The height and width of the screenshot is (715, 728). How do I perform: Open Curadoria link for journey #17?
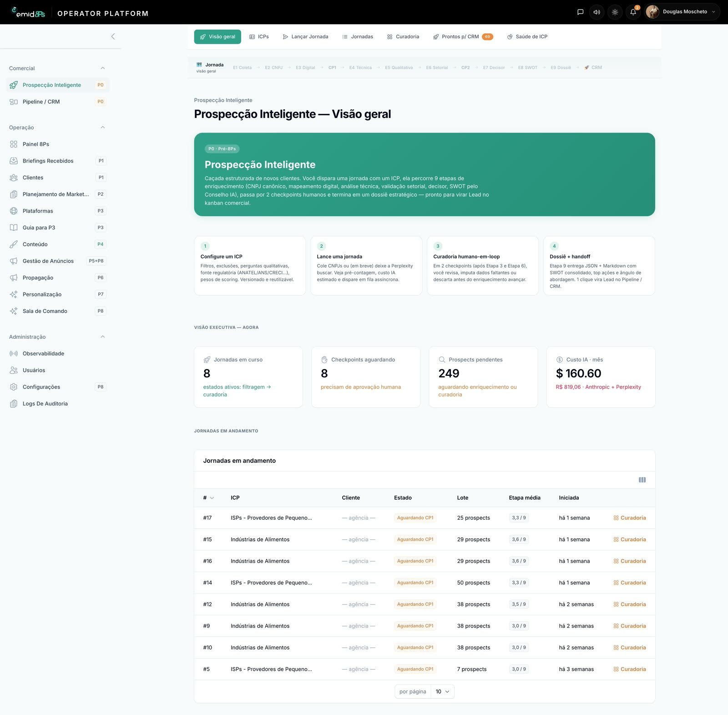coord(629,518)
